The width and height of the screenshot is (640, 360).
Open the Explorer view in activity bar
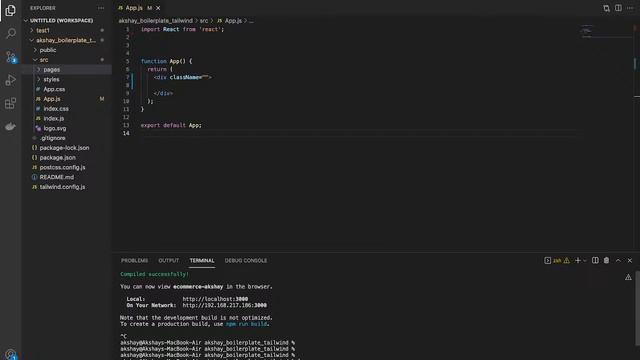[x=11, y=10]
